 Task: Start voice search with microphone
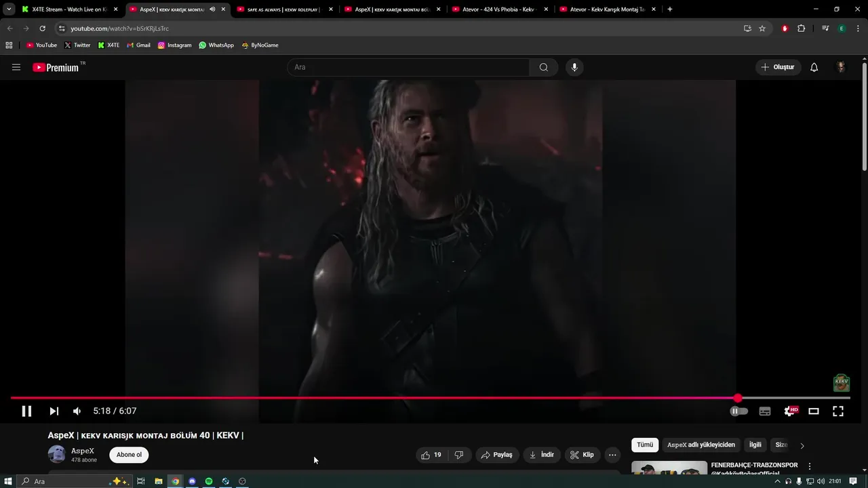[x=574, y=67]
